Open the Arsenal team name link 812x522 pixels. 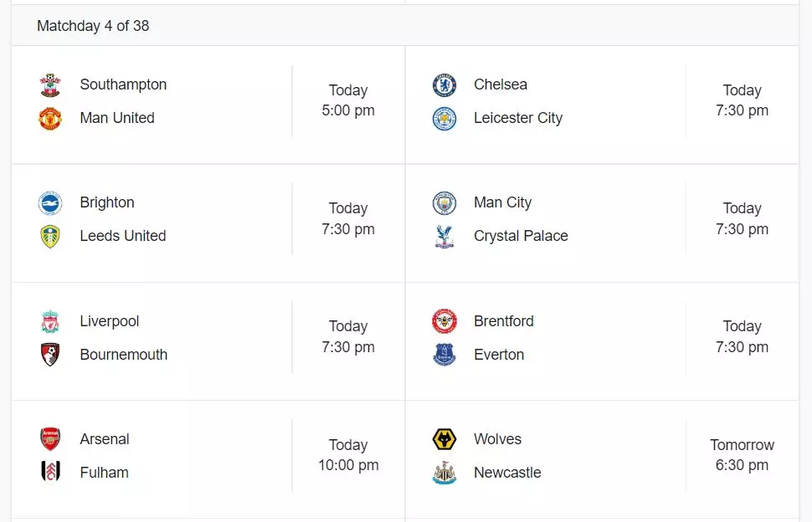click(x=105, y=439)
